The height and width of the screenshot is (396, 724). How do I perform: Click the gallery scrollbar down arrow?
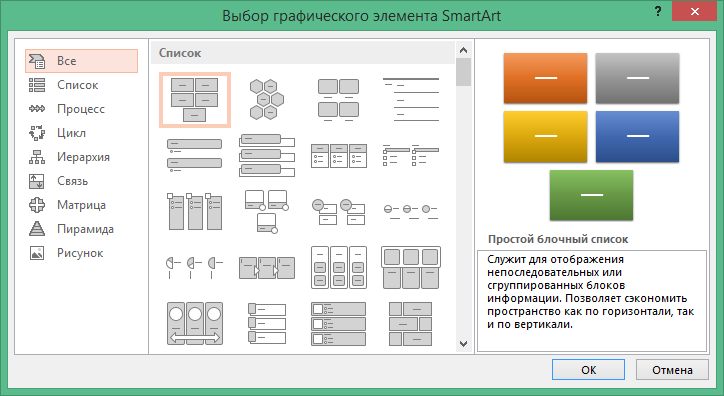tap(464, 344)
